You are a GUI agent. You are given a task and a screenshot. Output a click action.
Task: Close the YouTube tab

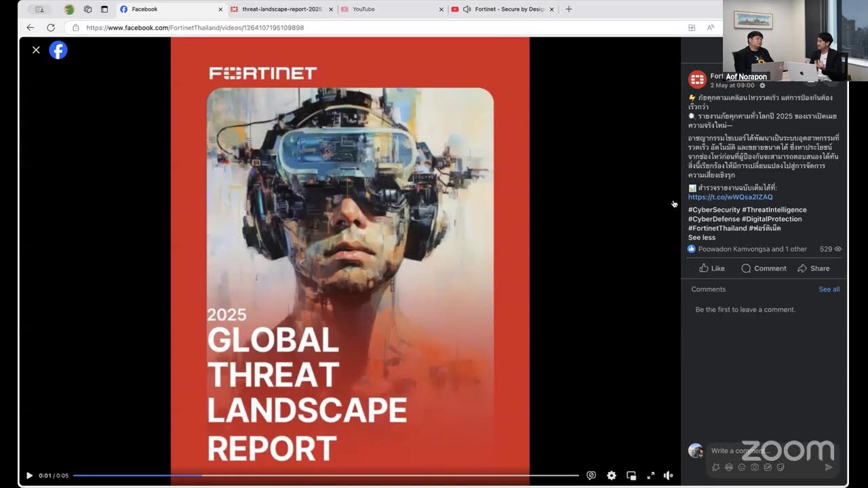pos(441,9)
